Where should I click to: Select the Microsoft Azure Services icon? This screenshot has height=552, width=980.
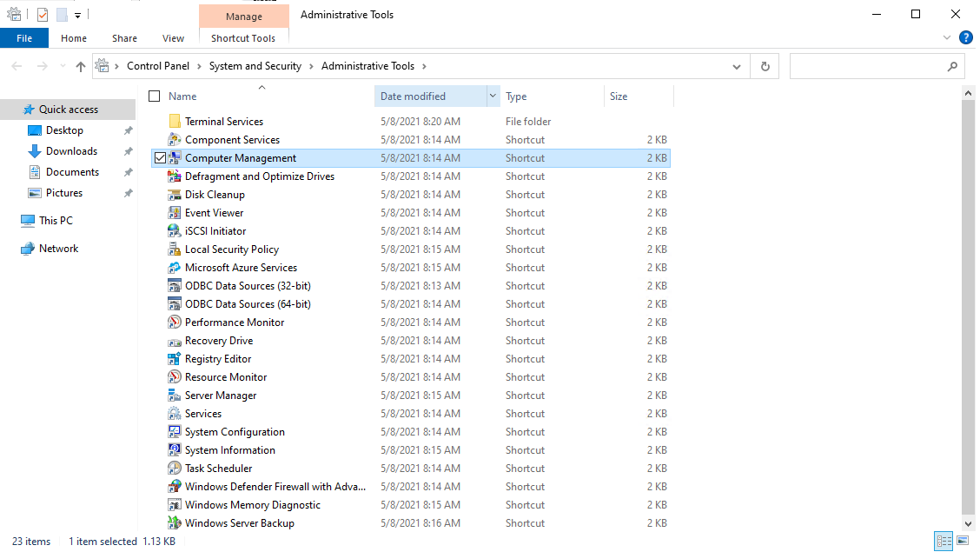[x=175, y=268]
